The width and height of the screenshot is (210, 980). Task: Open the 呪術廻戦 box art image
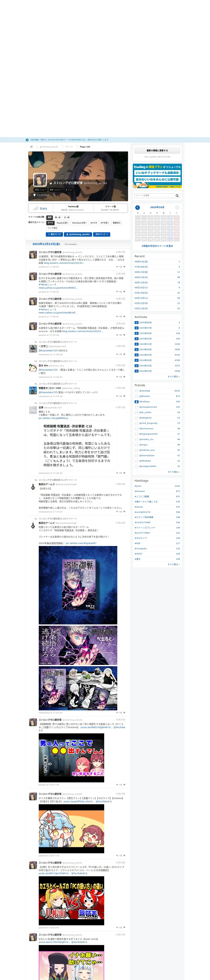(78, 585)
